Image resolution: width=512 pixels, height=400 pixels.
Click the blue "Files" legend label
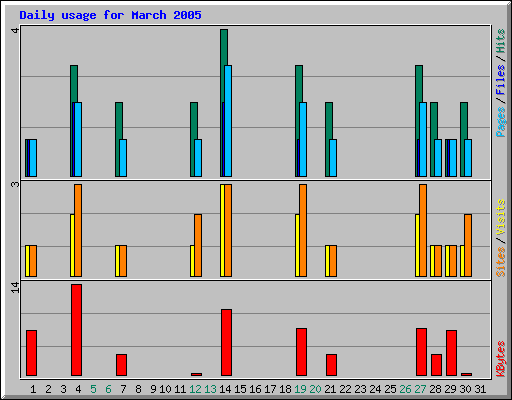point(500,79)
